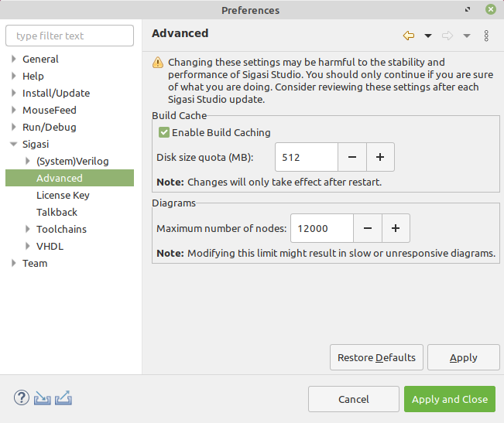Click the export preferences icon
This screenshot has width=504, height=423.
point(63,398)
